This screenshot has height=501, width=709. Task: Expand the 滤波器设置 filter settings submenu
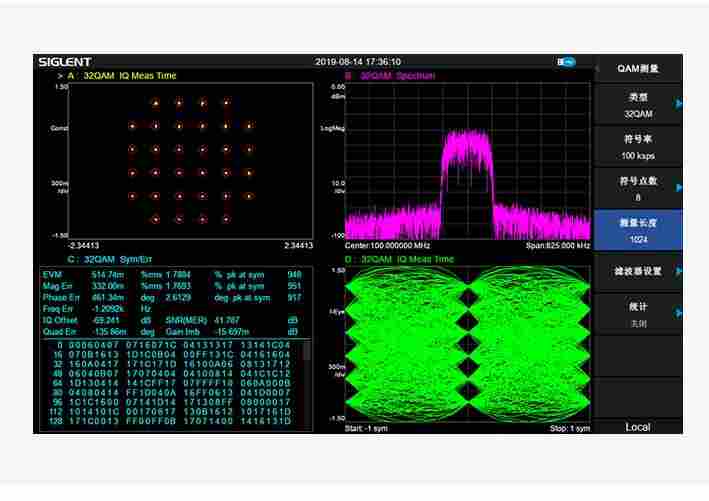coord(637,271)
